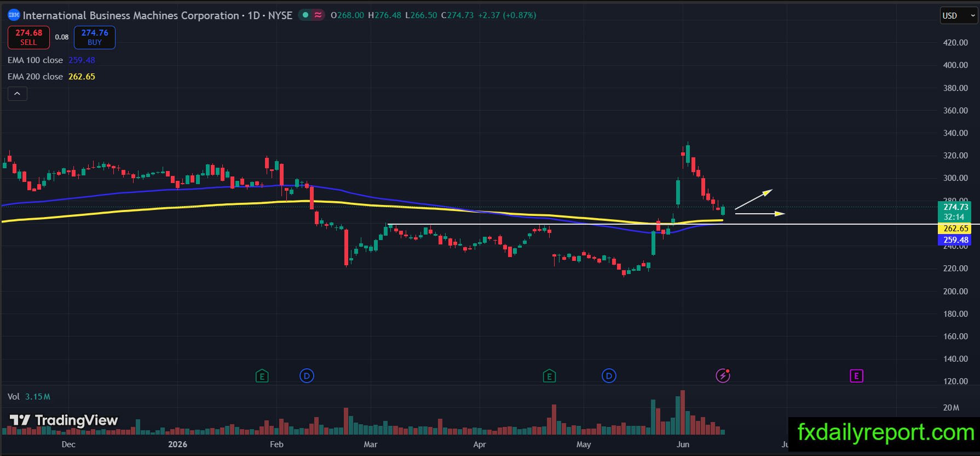Viewport: 980px width, 456px height.
Task: Click the Mar label on time axis
Action: tap(371, 444)
